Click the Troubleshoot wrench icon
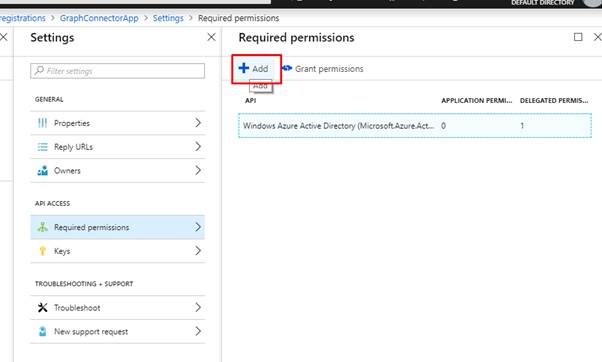This screenshot has height=362, width=602. coord(43,307)
